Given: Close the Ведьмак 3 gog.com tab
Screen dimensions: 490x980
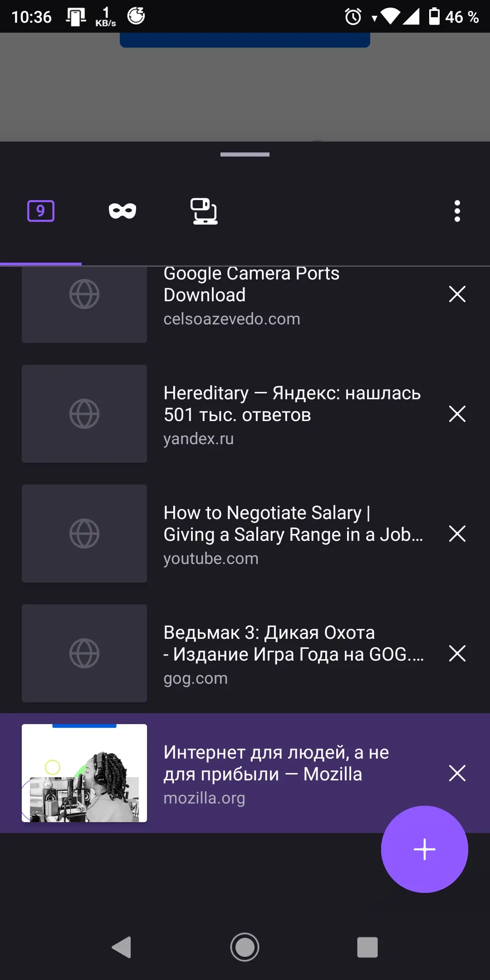Looking at the screenshot, I should coord(457,653).
